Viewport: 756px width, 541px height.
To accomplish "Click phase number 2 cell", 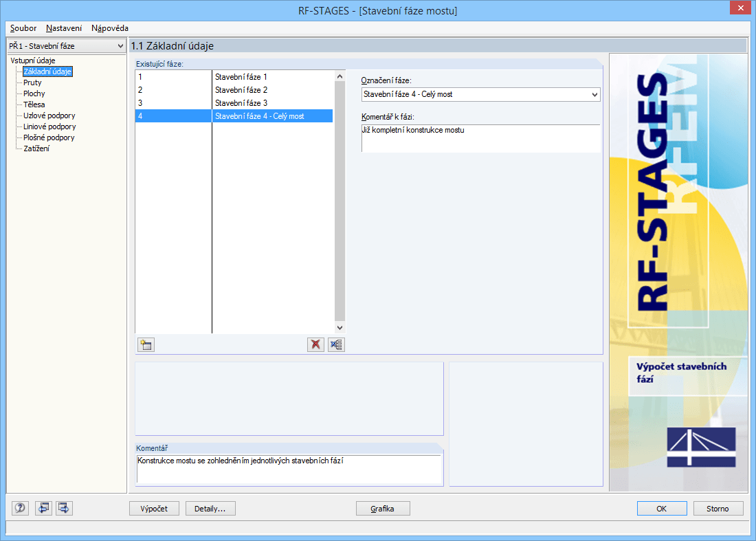I will 174,89.
